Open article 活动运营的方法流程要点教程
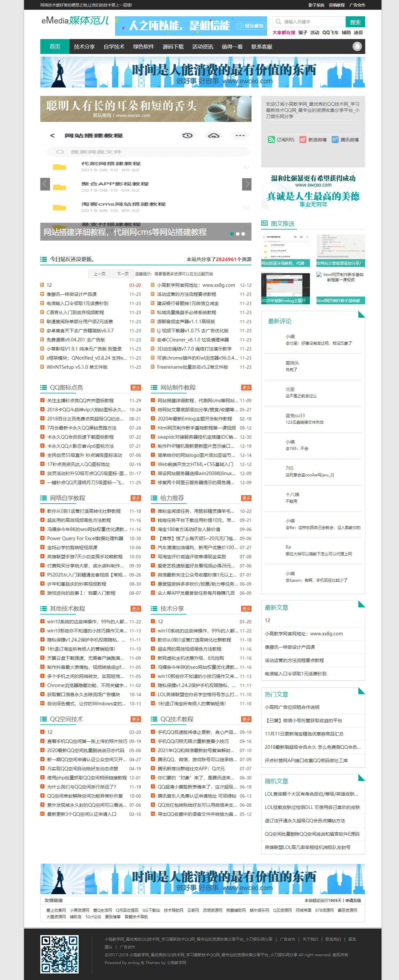This screenshot has height=980, width=399. tap(186, 294)
